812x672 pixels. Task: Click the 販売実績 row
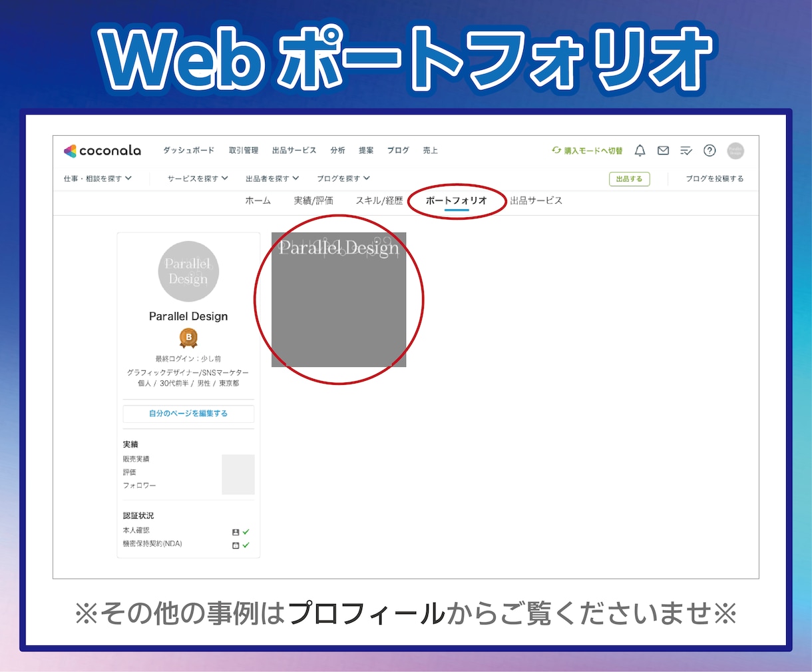[188, 459]
